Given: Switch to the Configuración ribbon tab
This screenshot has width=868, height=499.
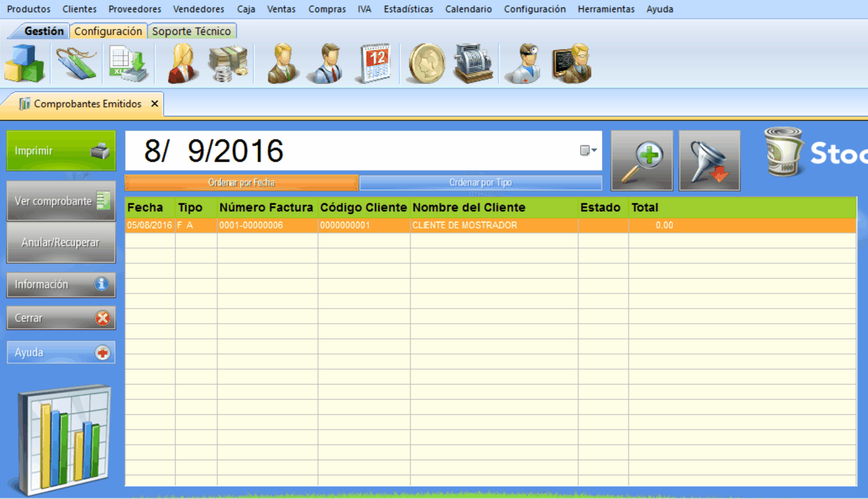Looking at the screenshot, I should 108,31.
